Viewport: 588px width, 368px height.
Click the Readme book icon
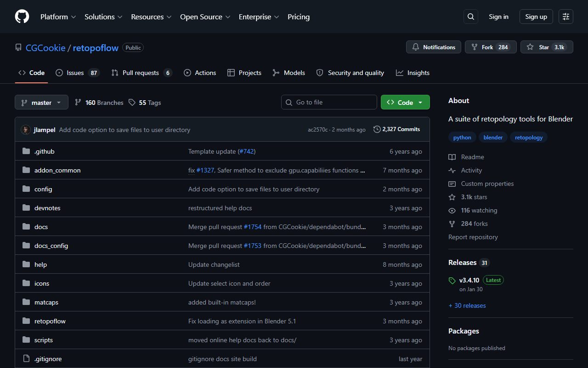pos(452,157)
